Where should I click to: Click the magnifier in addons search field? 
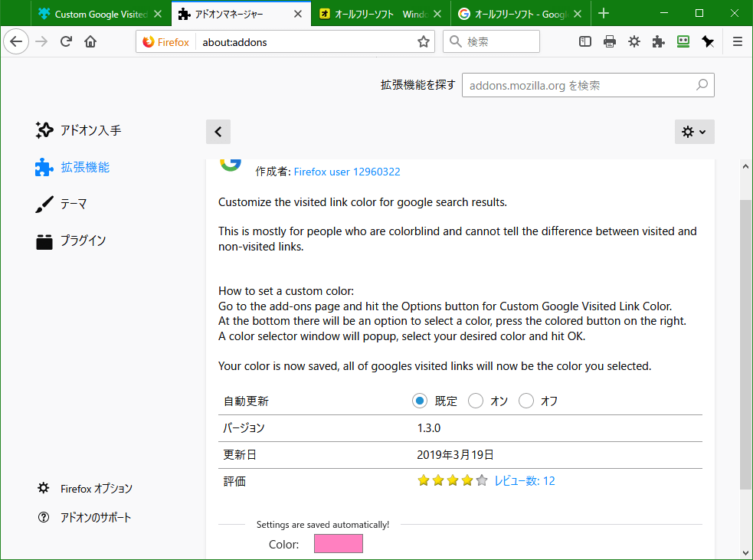point(702,85)
